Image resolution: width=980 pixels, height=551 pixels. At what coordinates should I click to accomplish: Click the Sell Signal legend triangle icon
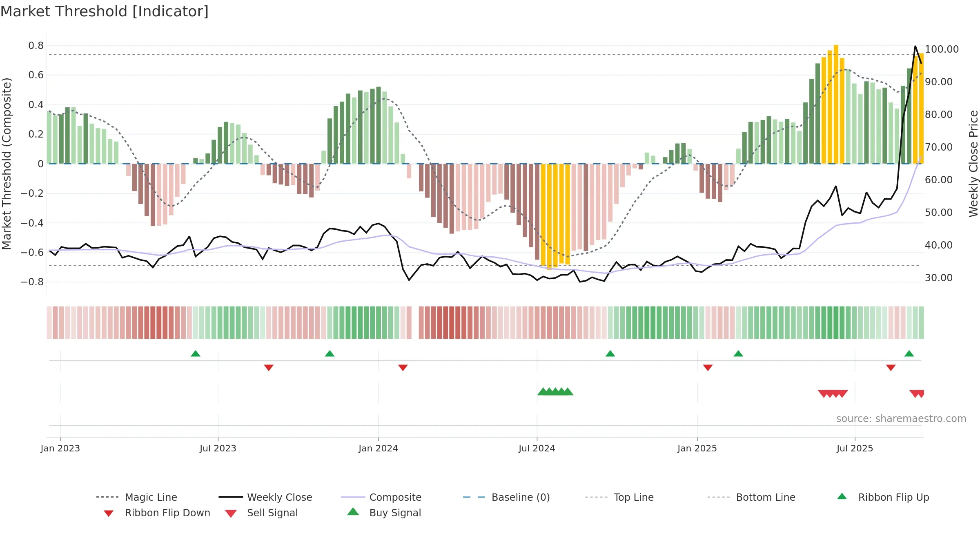[231, 513]
